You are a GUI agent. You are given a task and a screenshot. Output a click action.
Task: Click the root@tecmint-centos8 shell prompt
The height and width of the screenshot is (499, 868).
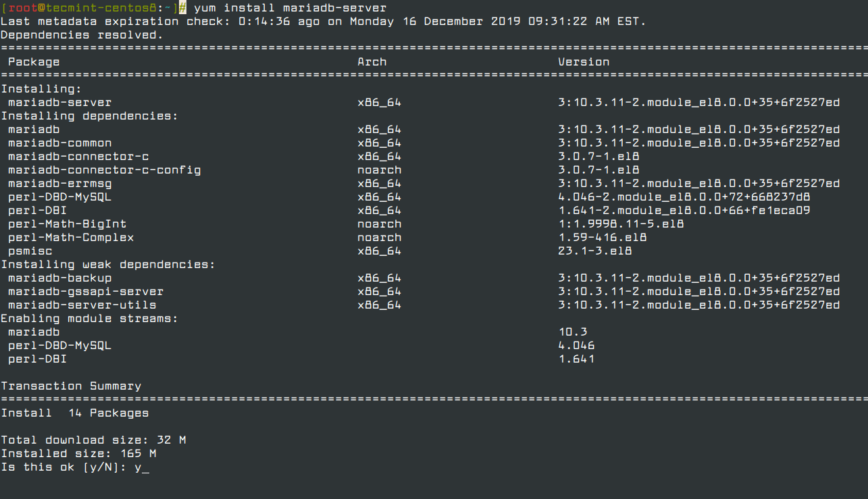89,8
